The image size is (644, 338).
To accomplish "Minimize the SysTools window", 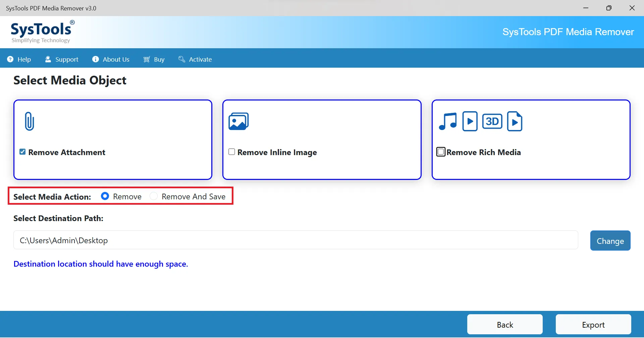I will 586,8.
